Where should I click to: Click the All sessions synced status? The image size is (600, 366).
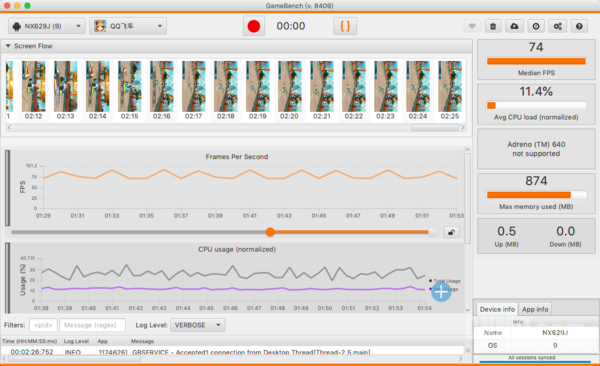(532, 358)
